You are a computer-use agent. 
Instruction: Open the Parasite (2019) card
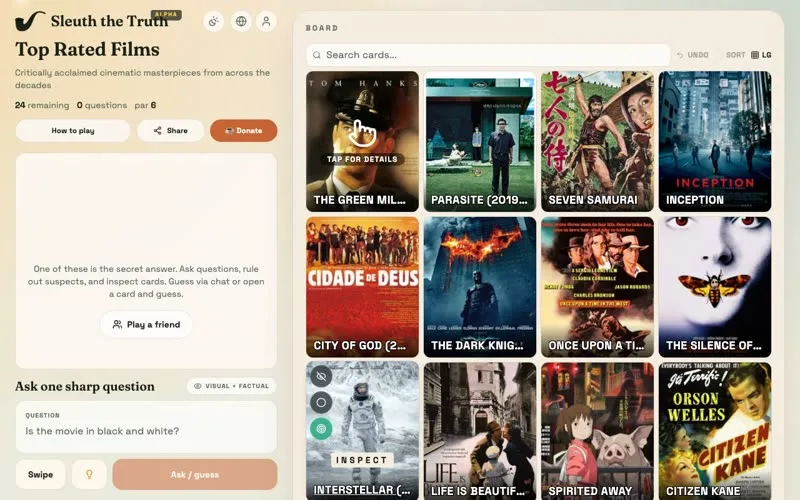(x=480, y=141)
